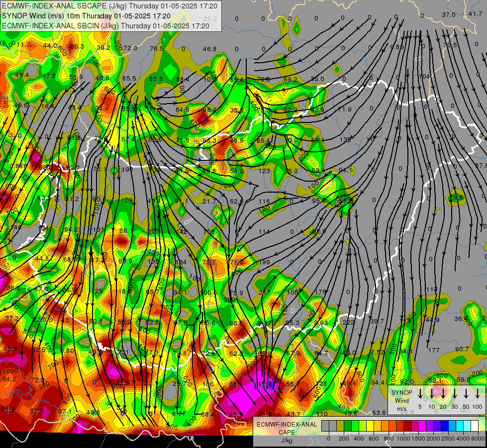This screenshot has height=448, width=487.
Task: Click the station value 50.3 on the map
Action: pyautogui.click(x=77, y=47)
